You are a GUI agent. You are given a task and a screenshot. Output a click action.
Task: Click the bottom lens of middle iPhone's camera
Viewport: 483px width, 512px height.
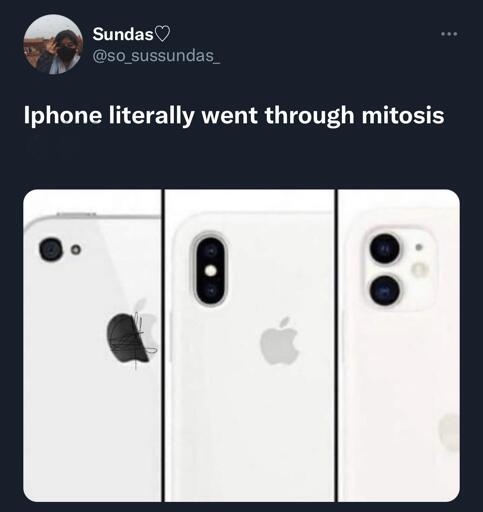coord(210,291)
